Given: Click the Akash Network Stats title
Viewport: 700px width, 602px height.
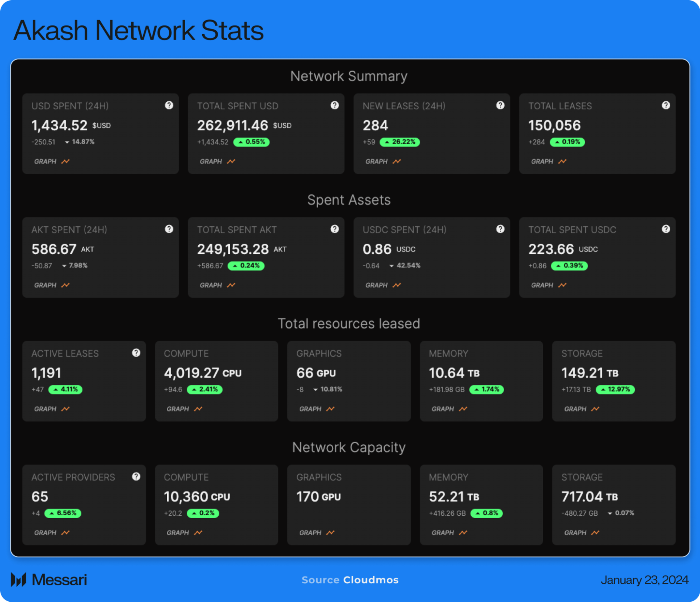Looking at the screenshot, I should (x=139, y=30).
